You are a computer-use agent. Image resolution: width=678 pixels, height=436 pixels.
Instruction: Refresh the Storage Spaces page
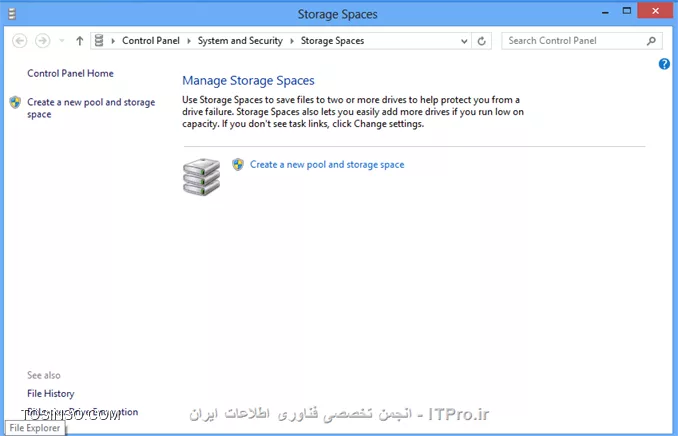pyautogui.click(x=481, y=41)
